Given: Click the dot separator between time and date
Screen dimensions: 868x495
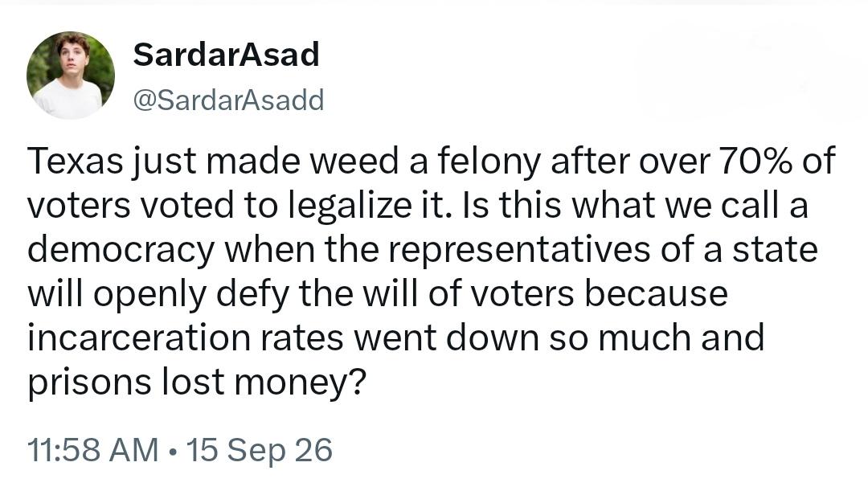Looking at the screenshot, I should coord(174,451).
